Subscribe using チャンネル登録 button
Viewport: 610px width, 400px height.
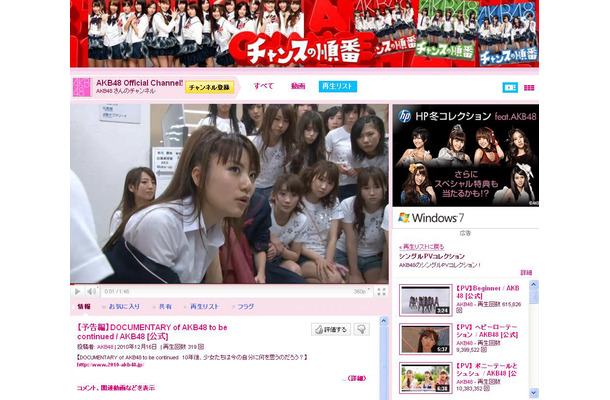pyautogui.click(x=209, y=87)
